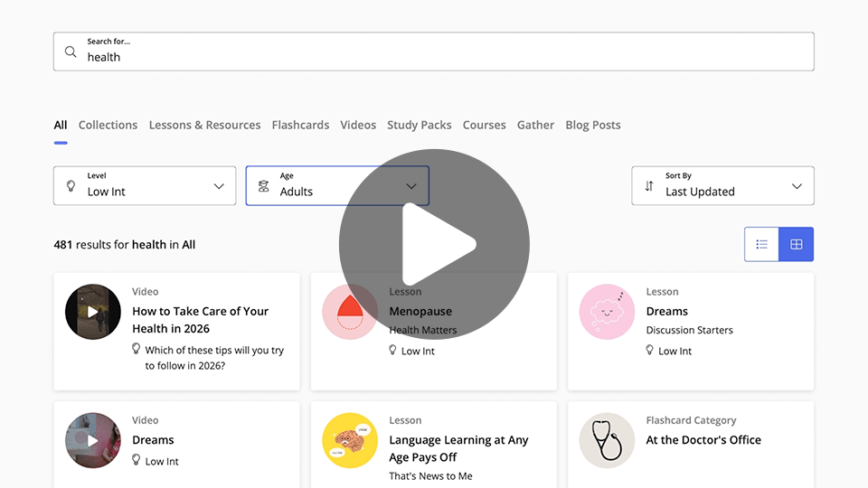The width and height of the screenshot is (868, 488).
Task: Play the Dreams video thumbnail
Action: 93,440
